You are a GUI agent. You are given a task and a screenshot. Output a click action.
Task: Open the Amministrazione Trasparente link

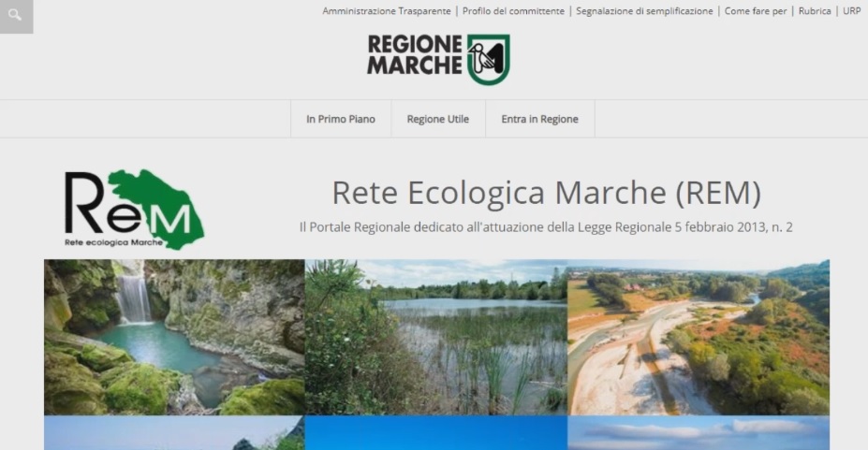click(387, 11)
